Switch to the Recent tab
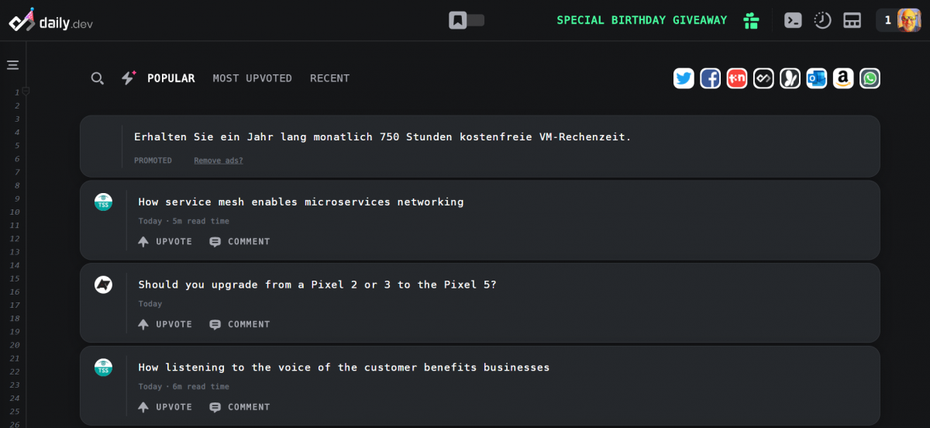930x428 pixels. [330, 78]
